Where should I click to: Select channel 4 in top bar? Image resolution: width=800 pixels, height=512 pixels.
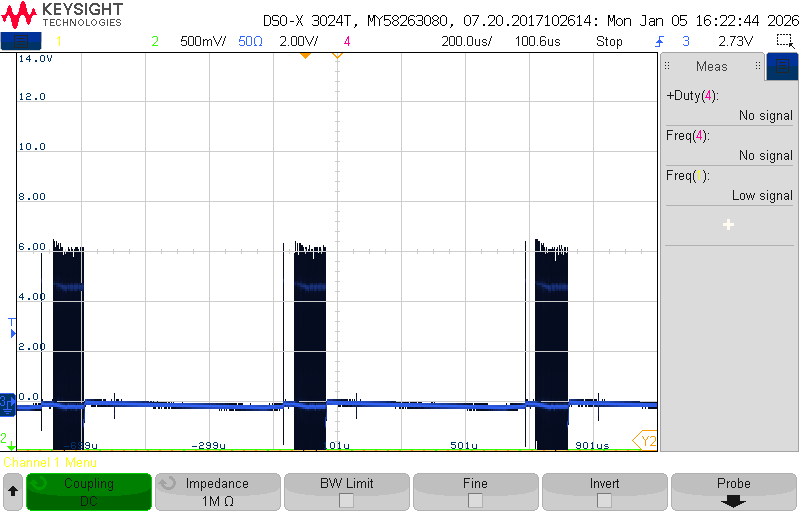click(347, 41)
